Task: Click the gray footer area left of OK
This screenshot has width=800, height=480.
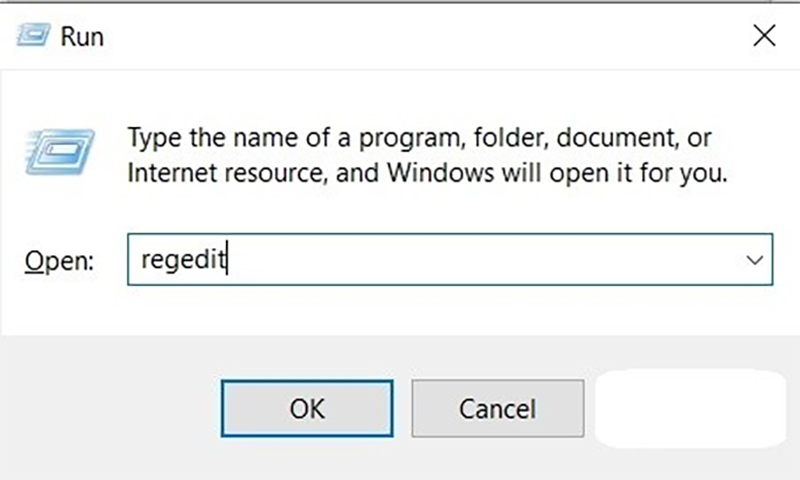Action: pos(110,408)
